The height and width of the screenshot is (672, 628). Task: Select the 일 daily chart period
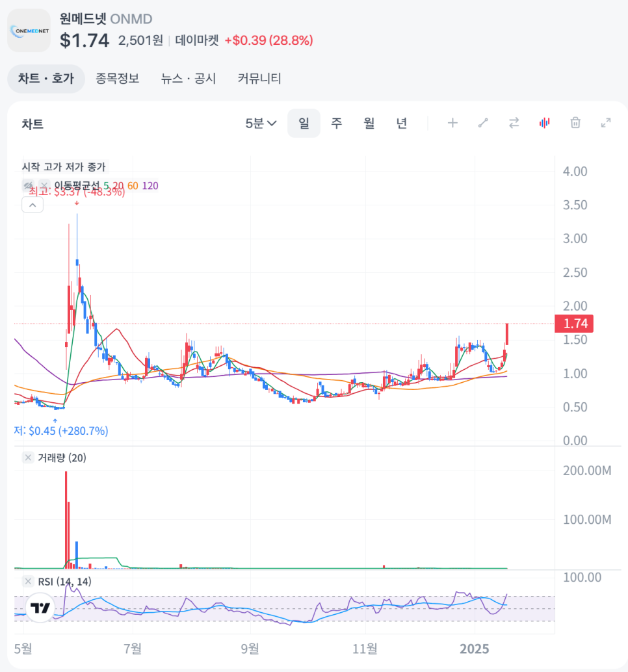tap(304, 123)
